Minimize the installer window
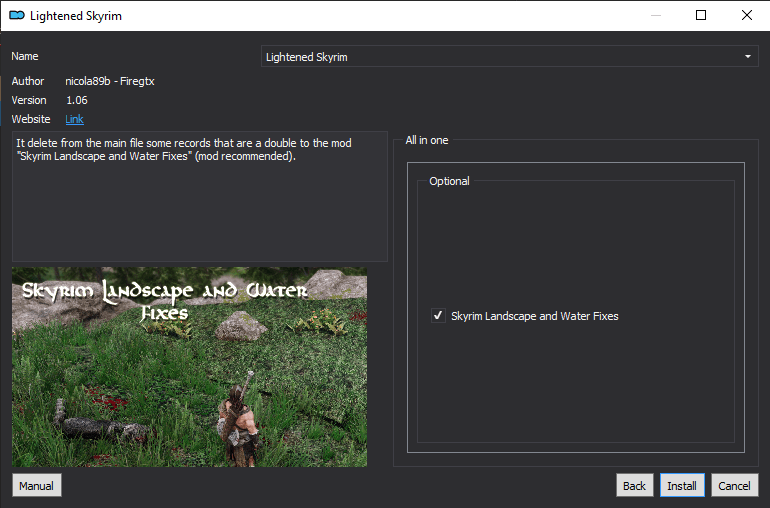 point(656,15)
